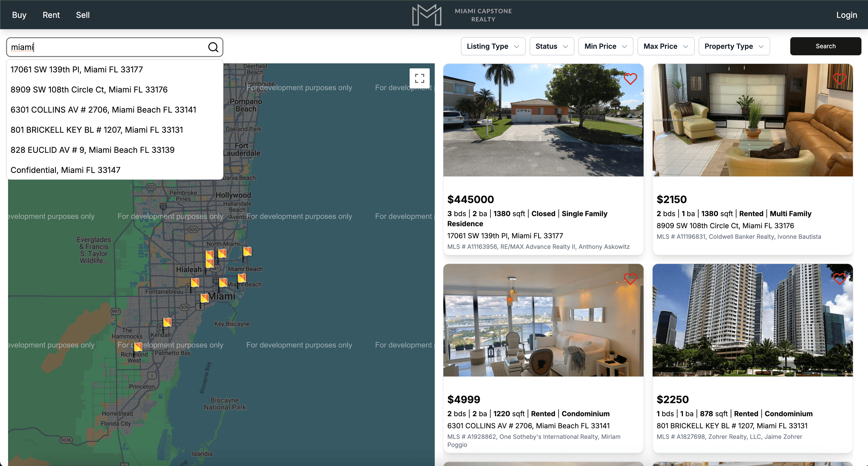This screenshot has height=466, width=868.
Task: Open the Property Type dropdown
Action: [x=734, y=46]
